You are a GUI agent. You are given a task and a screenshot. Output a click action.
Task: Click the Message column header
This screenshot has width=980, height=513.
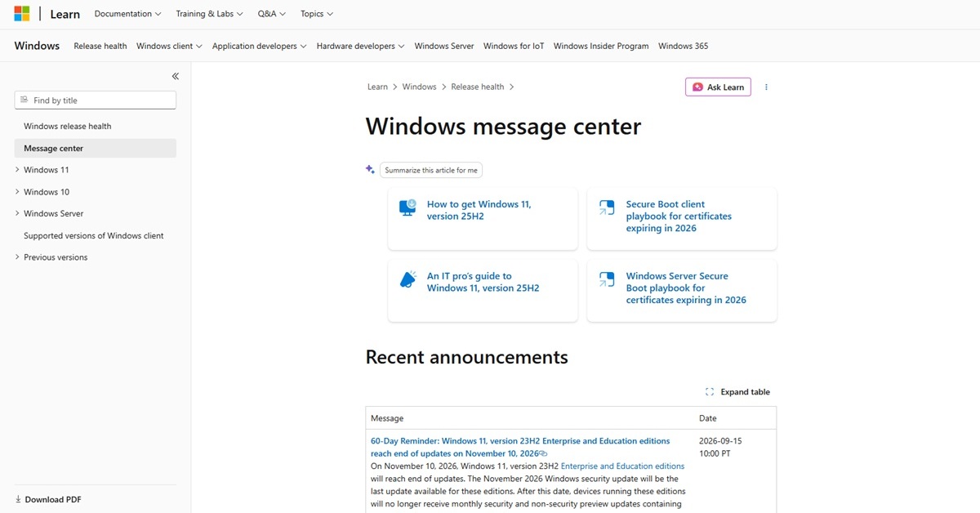click(x=387, y=418)
